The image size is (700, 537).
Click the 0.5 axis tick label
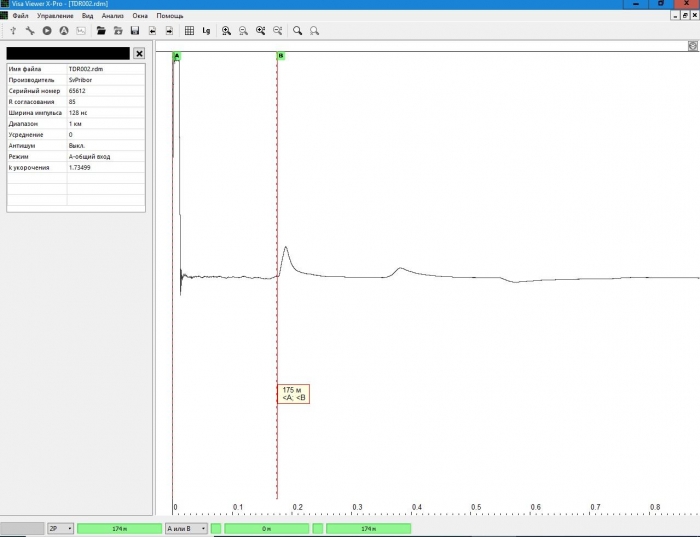coord(476,507)
